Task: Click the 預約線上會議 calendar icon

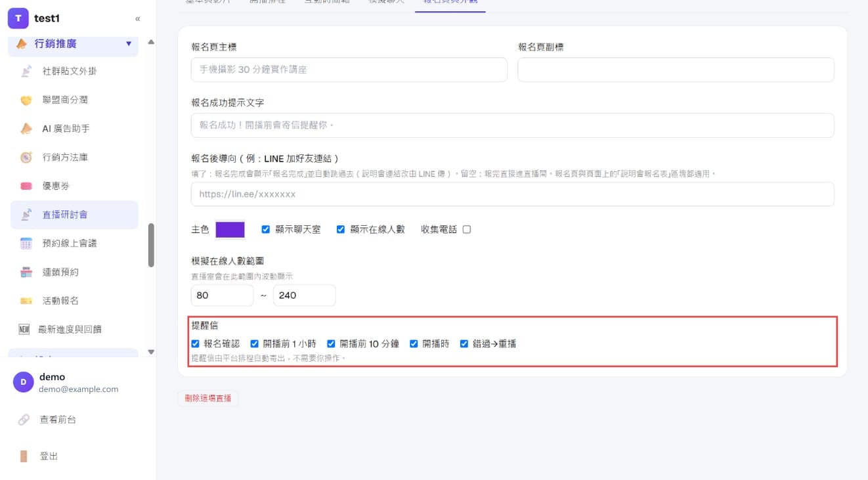Action: (x=26, y=244)
